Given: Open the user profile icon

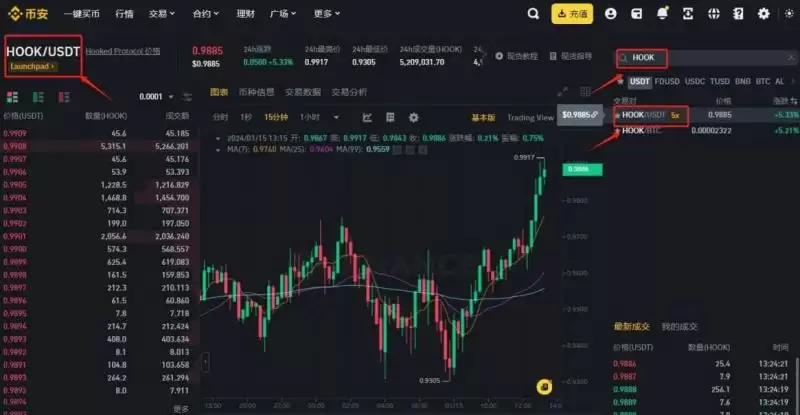Looking at the screenshot, I should pos(610,14).
